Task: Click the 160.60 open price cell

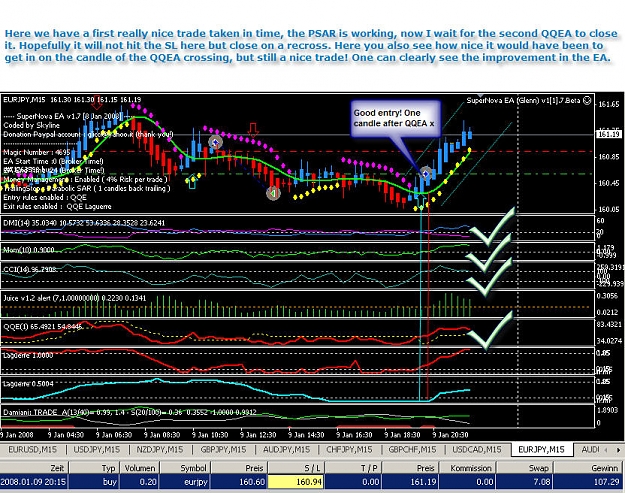Action: tap(239, 482)
